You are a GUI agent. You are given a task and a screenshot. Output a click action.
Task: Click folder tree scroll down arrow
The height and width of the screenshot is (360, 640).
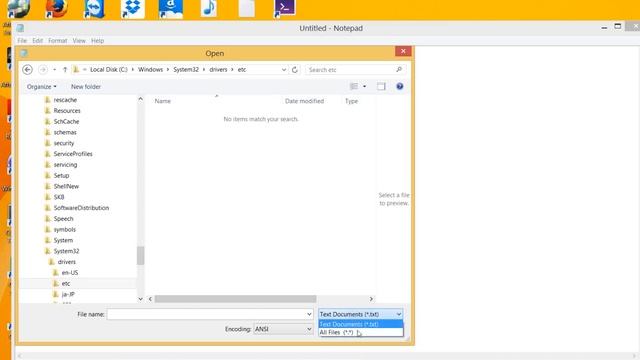[140, 299]
